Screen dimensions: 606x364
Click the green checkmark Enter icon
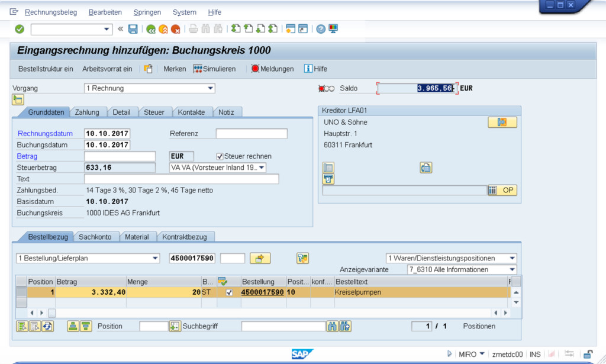(20, 29)
